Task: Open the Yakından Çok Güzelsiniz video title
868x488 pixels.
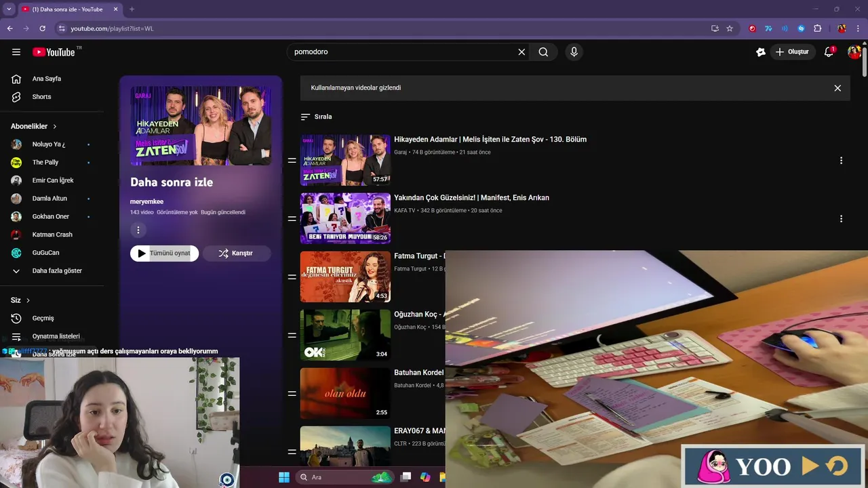Action: point(471,198)
